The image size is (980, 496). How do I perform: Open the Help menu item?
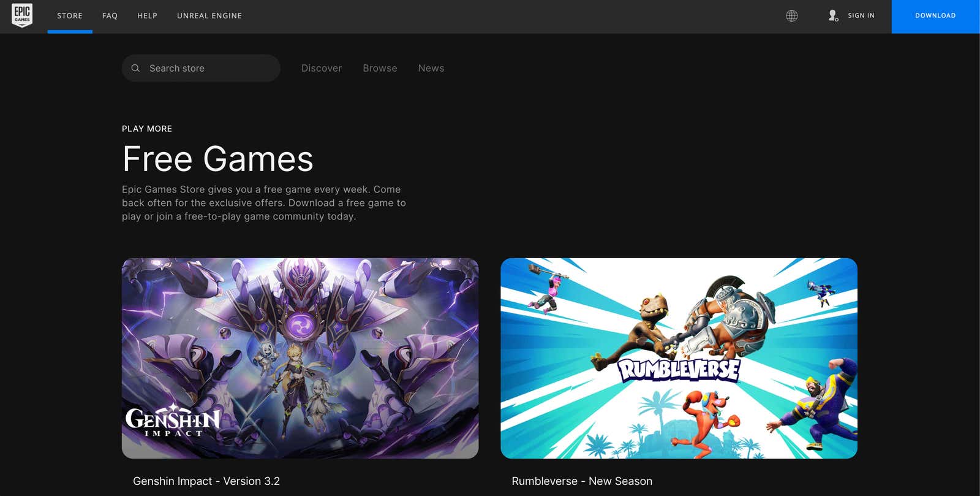click(147, 16)
